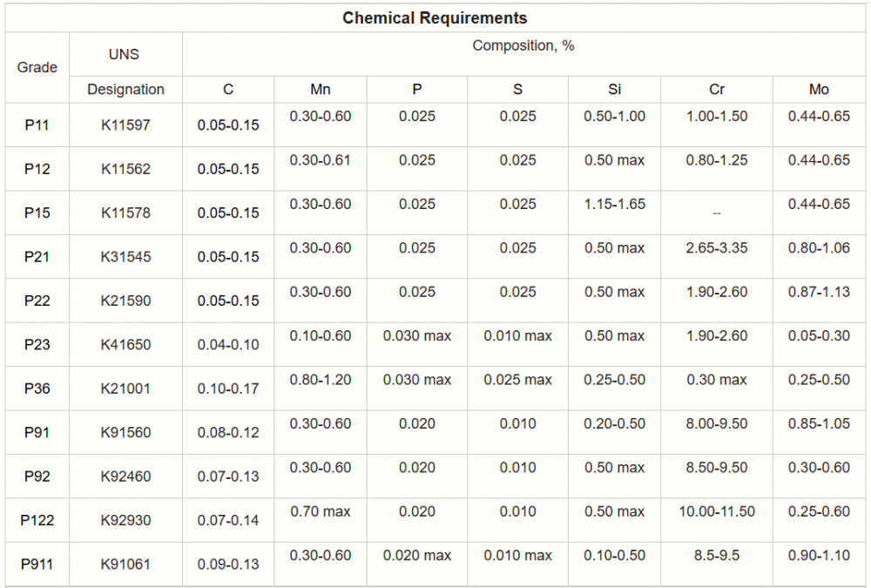Click the Cr column header
The image size is (871, 588).
tap(716, 89)
